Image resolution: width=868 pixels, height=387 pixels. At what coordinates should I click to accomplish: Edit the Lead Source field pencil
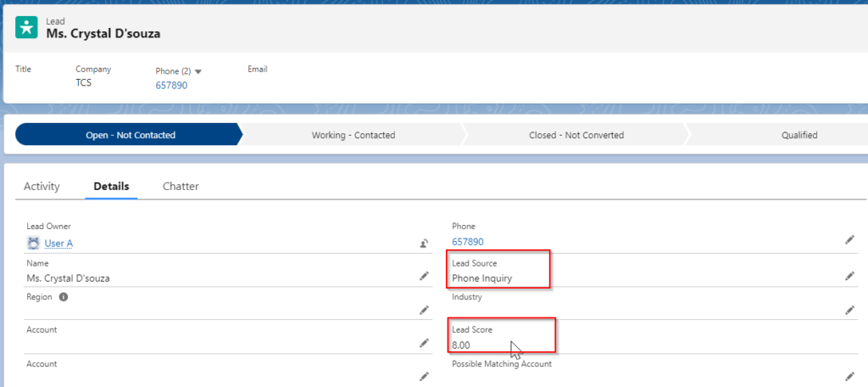(x=849, y=277)
